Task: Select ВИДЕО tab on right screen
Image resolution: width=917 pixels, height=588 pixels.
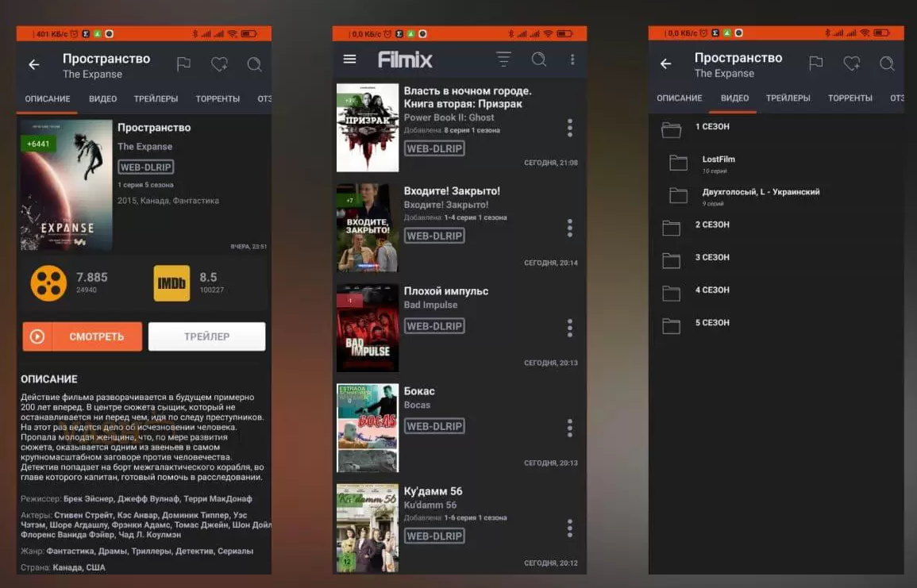Action: pos(734,98)
